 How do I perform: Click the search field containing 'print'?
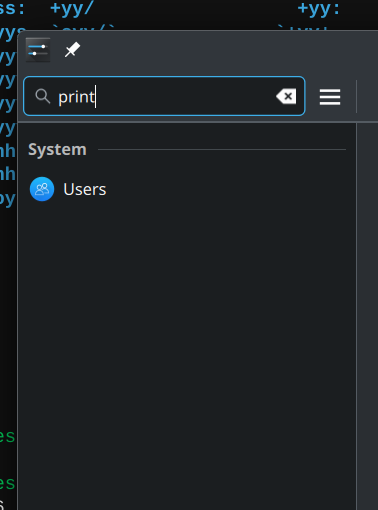[x=164, y=96]
